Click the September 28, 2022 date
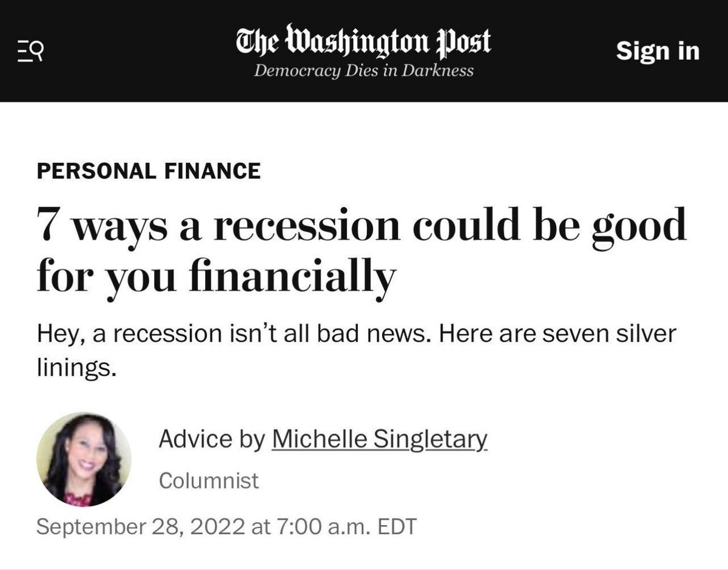 pos(140,526)
